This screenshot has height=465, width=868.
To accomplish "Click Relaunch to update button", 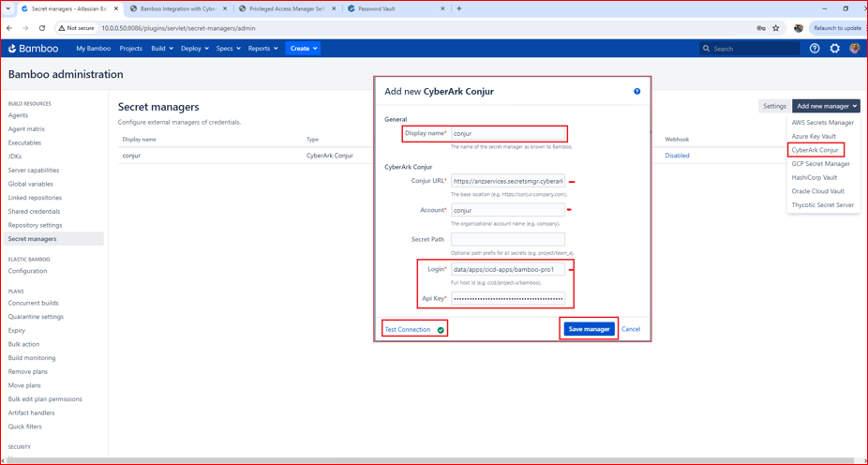I will [838, 28].
